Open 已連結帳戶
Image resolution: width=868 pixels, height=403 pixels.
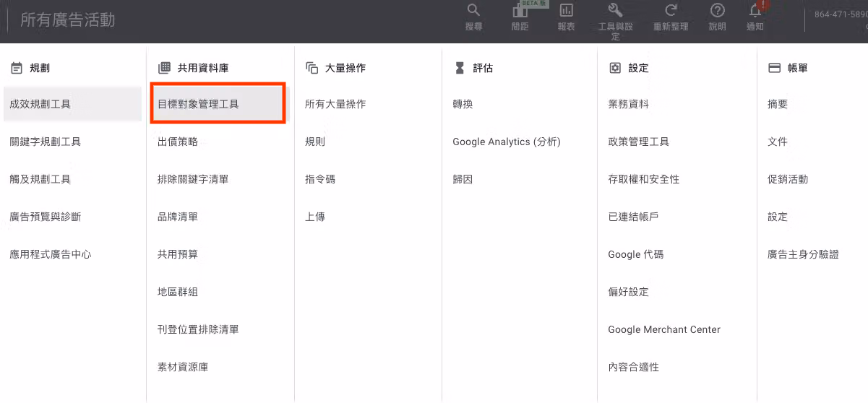[634, 217]
